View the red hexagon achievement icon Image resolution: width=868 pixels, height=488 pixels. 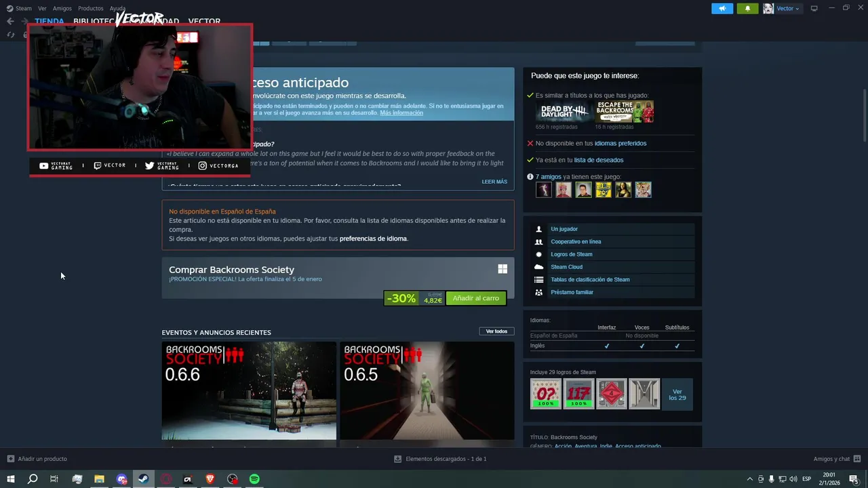tap(612, 394)
